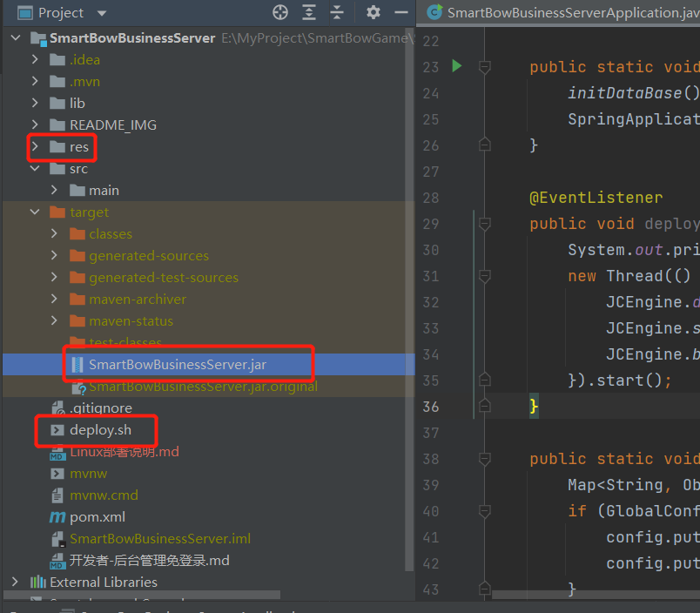Screen dimensions: 700x613
Task: Open the Project panel gear settings
Action: [x=374, y=12]
